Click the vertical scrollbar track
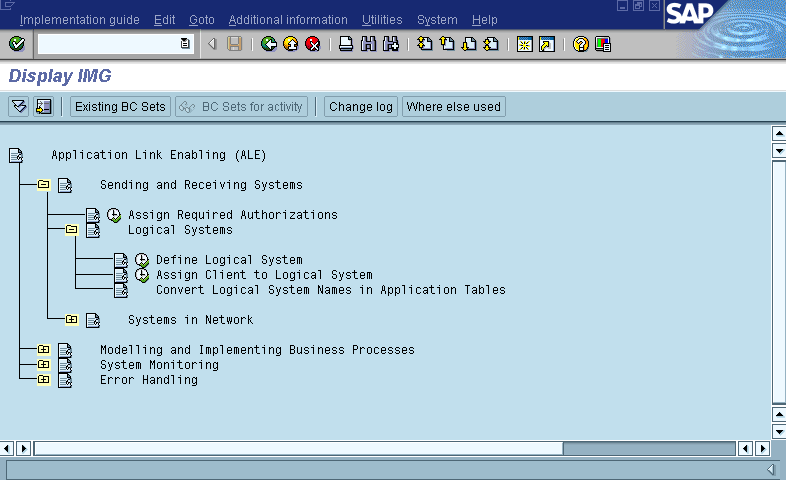The width and height of the screenshot is (786, 480). [x=778, y=282]
